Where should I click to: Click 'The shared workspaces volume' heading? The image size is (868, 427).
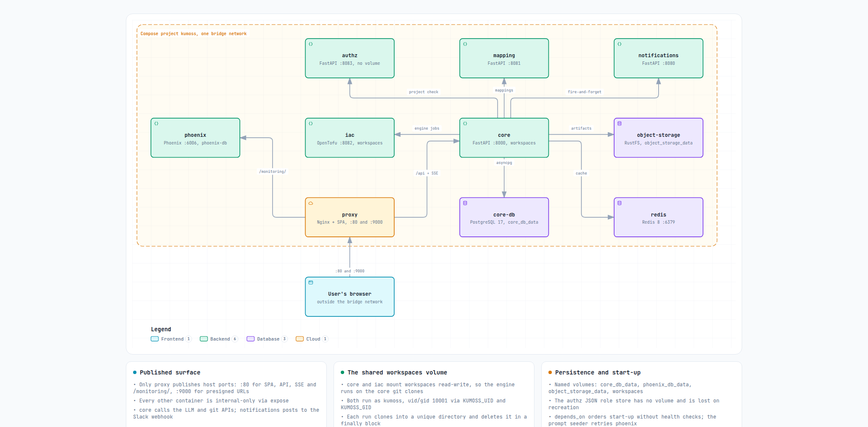(x=397, y=373)
